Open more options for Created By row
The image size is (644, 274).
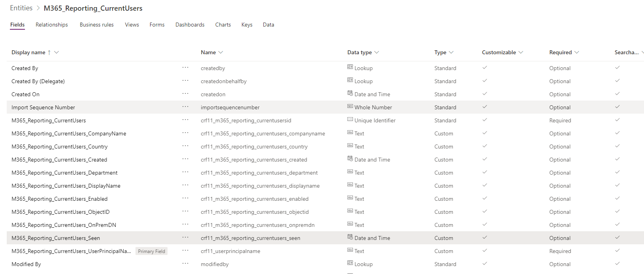click(x=185, y=68)
